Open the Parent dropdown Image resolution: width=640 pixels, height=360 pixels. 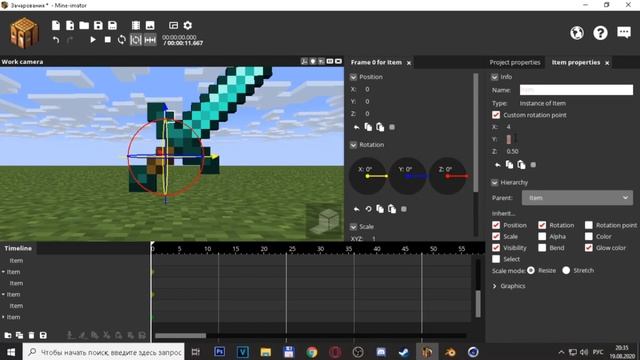point(577,198)
